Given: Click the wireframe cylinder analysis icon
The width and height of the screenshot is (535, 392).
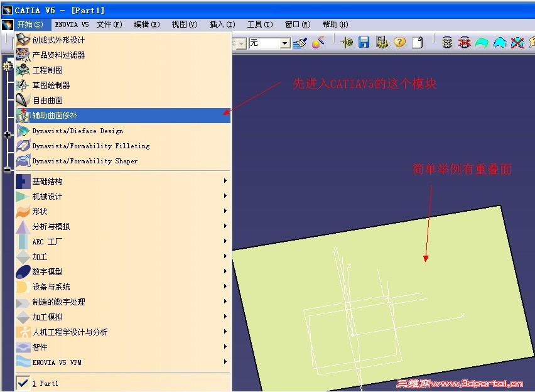Looking at the screenshot, I should pos(447,43).
